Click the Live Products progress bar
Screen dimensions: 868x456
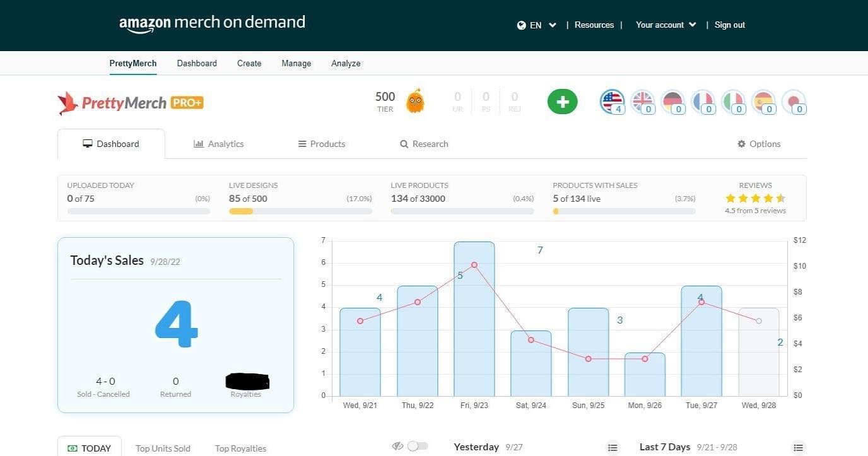click(x=462, y=211)
